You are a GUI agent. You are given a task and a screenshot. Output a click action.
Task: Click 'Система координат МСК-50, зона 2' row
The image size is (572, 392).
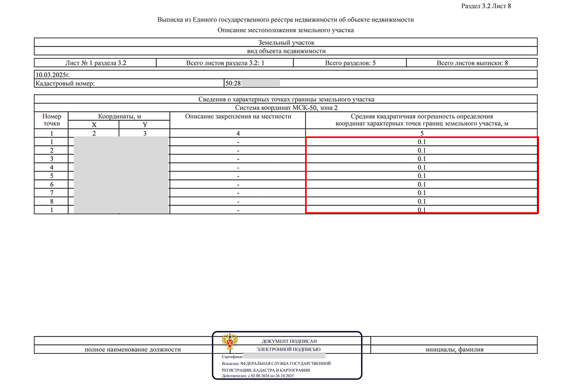coord(286,108)
